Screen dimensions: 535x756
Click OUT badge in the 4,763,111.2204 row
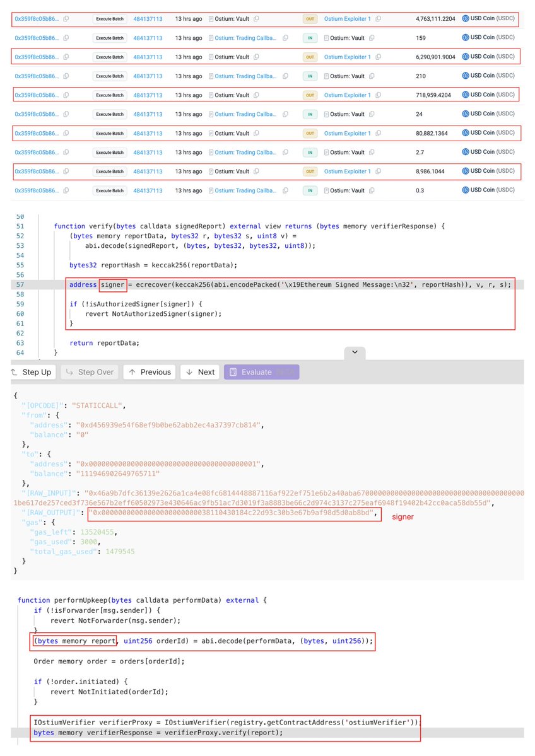(x=310, y=19)
